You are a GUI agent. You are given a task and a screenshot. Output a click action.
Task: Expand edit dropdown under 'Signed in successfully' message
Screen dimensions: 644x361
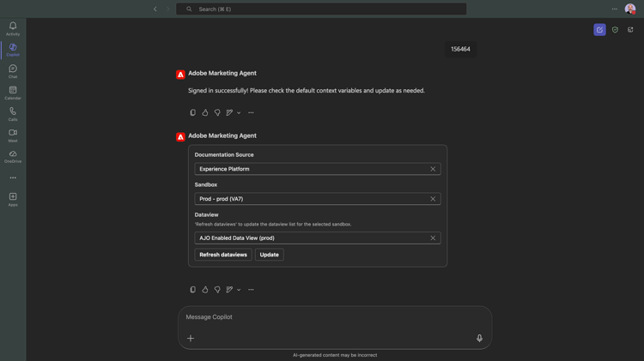[x=239, y=113]
